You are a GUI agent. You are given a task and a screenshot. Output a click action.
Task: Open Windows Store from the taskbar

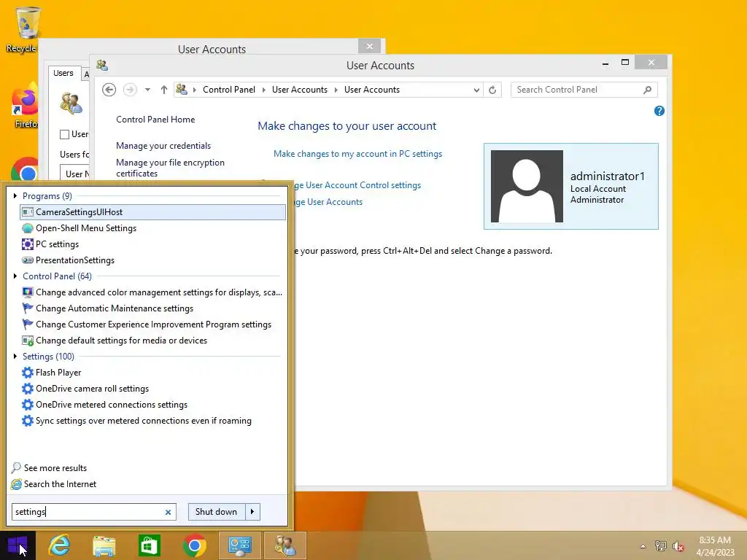tap(149, 545)
